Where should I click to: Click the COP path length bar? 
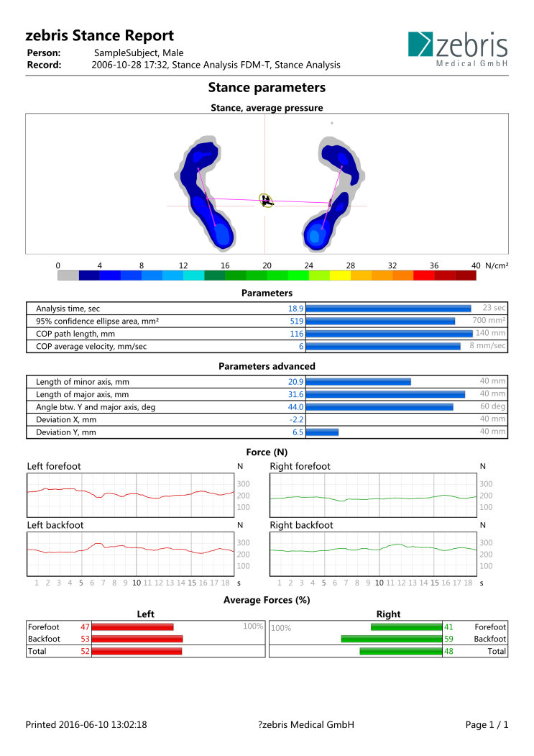pos(390,334)
